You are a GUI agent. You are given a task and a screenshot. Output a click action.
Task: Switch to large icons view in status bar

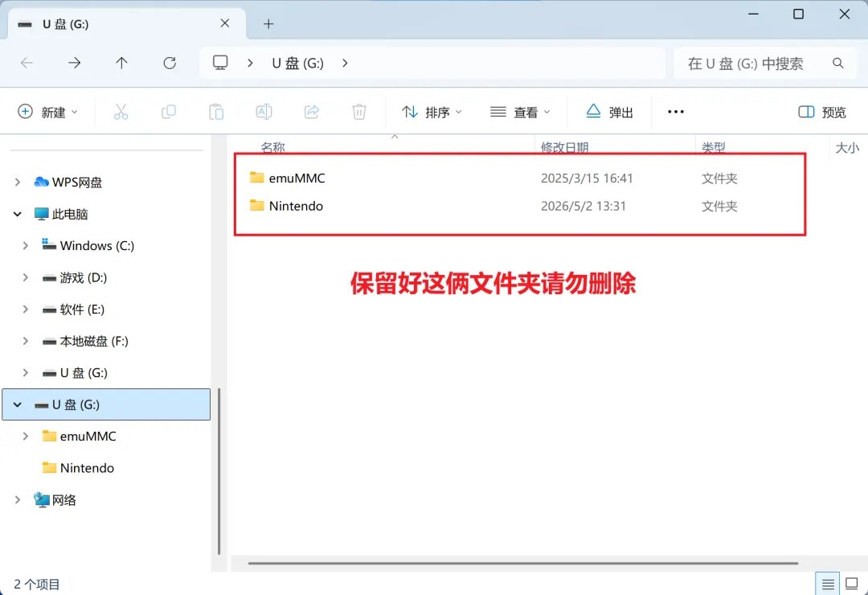click(x=852, y=584)
